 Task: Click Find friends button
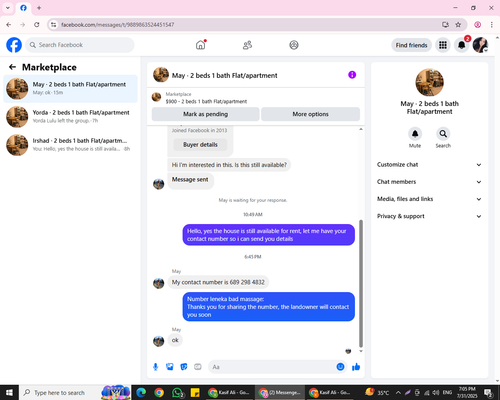click(x=411, y=45)
